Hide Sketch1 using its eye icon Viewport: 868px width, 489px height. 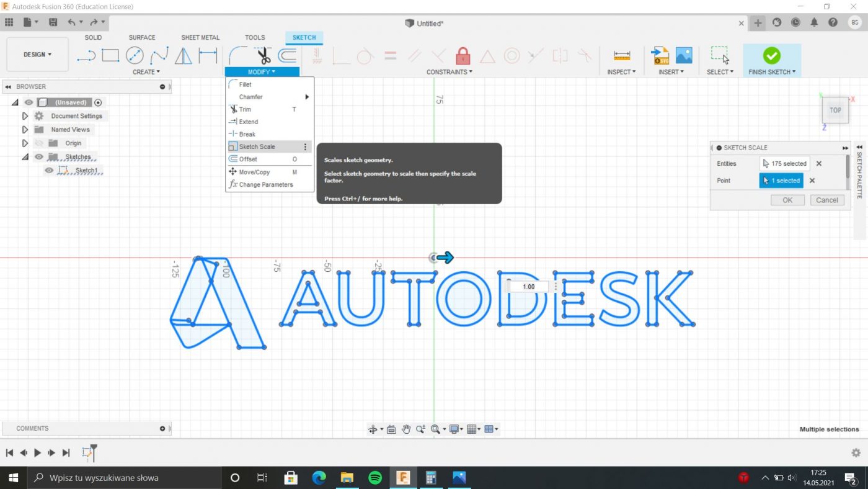49,171
